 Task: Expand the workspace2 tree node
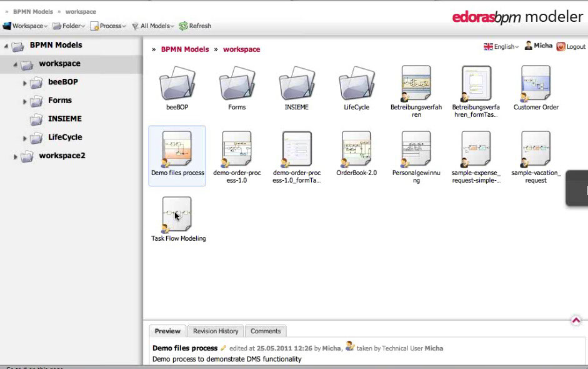tap(16, 156)
